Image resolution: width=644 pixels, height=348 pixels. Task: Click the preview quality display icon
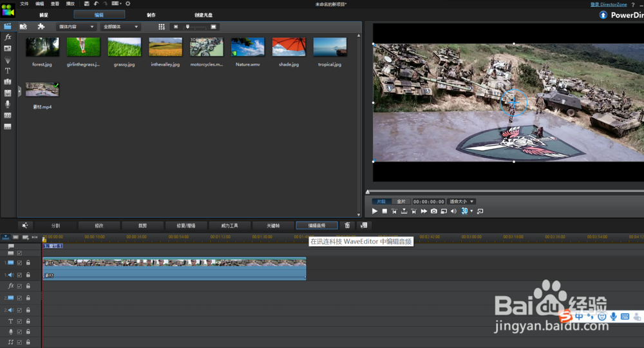click(x=444, y=211)
